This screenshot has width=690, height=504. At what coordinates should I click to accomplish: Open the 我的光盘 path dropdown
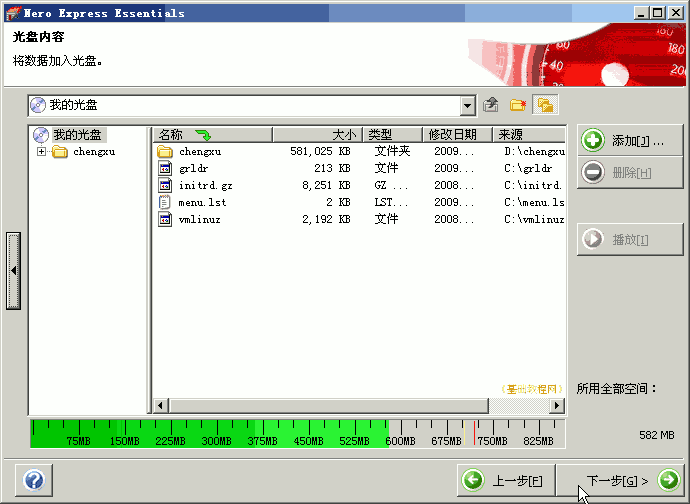point(468,105)
